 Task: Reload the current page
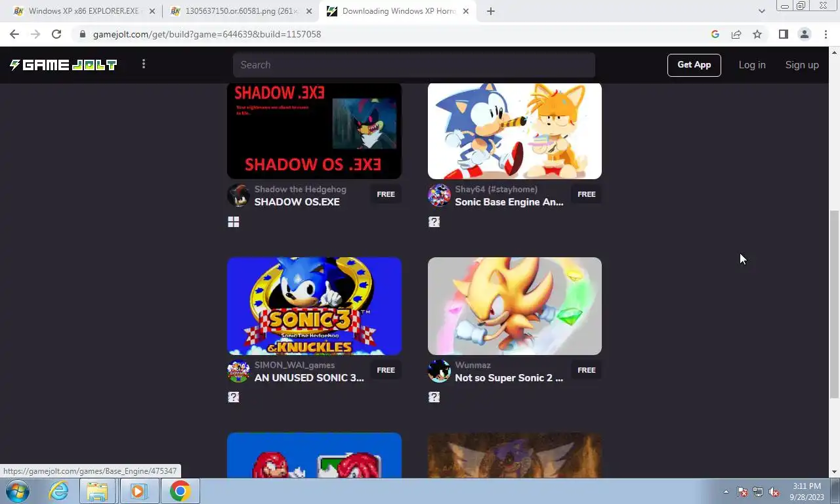point(56,34)
